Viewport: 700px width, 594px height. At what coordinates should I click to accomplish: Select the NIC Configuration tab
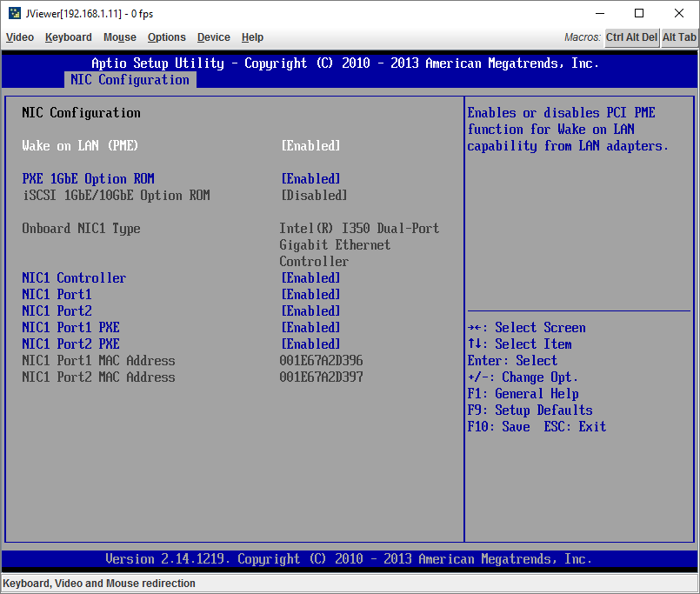(130, 79)
